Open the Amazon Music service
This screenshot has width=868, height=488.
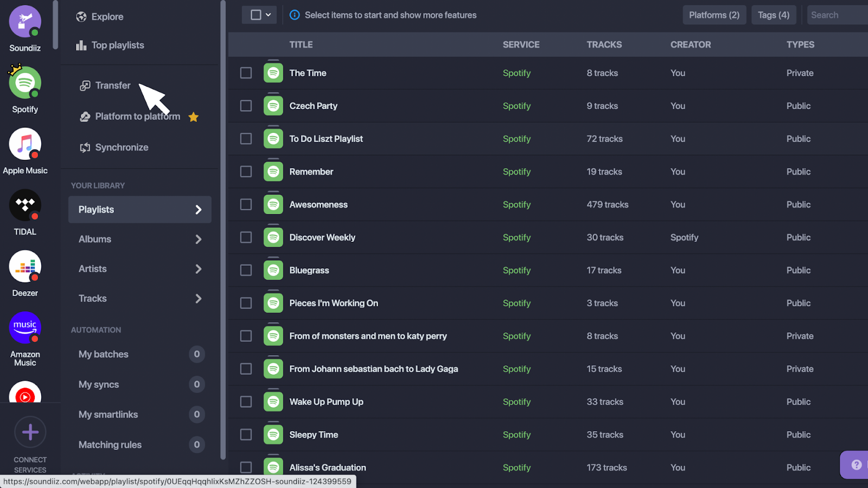tap(25, 328)
